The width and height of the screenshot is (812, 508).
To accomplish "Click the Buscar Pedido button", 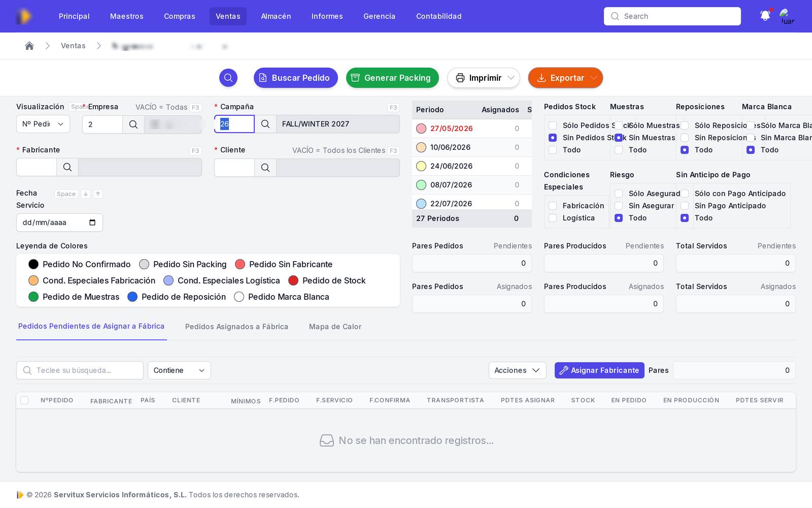I will pyautogui.click(x=296, y=78).
